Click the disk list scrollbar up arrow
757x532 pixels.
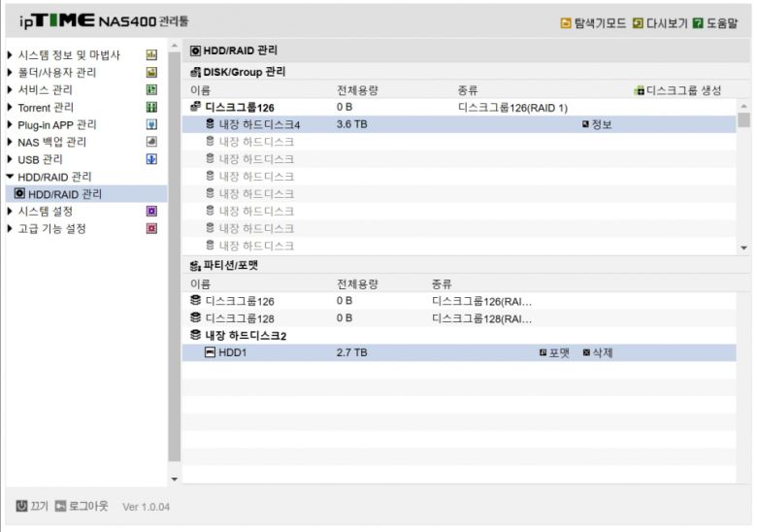744,106
